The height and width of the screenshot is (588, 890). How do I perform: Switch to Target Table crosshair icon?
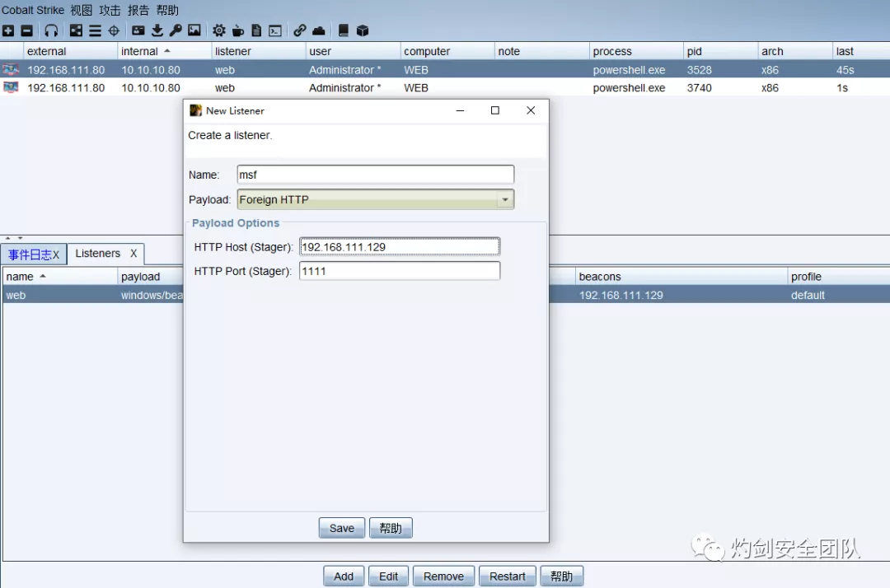click(114, 30)
